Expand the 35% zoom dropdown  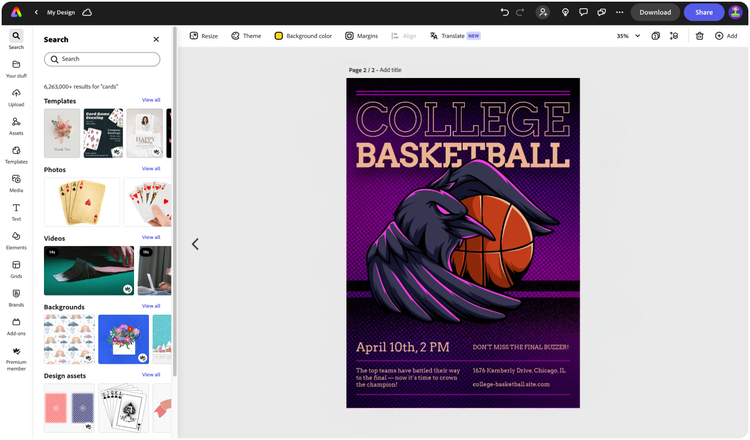pos(628,36)
